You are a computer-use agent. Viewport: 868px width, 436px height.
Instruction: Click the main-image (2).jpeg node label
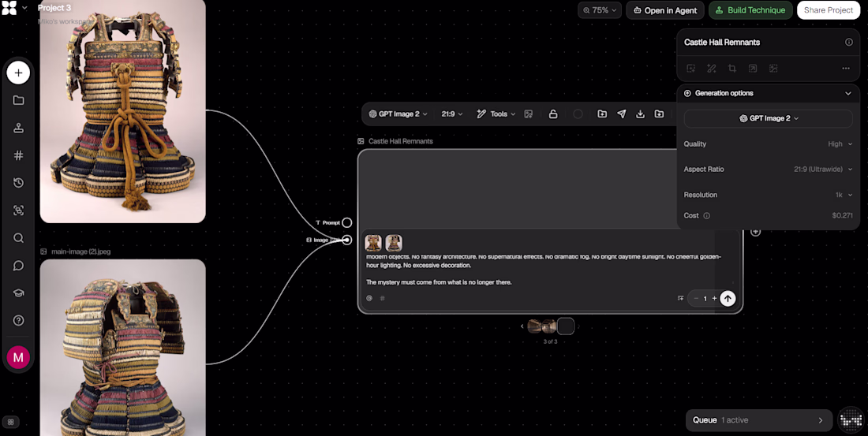point(80,252)
